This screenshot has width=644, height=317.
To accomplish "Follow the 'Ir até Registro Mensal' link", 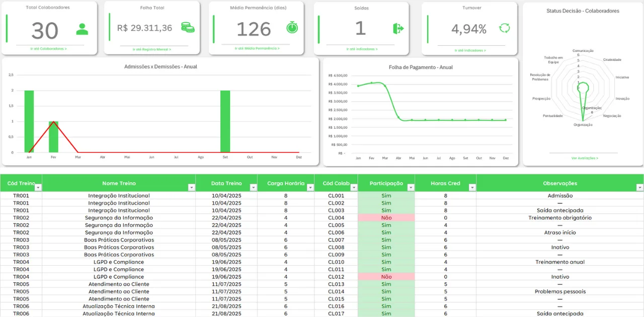I will pyautogui.click(x=152, y=49).
